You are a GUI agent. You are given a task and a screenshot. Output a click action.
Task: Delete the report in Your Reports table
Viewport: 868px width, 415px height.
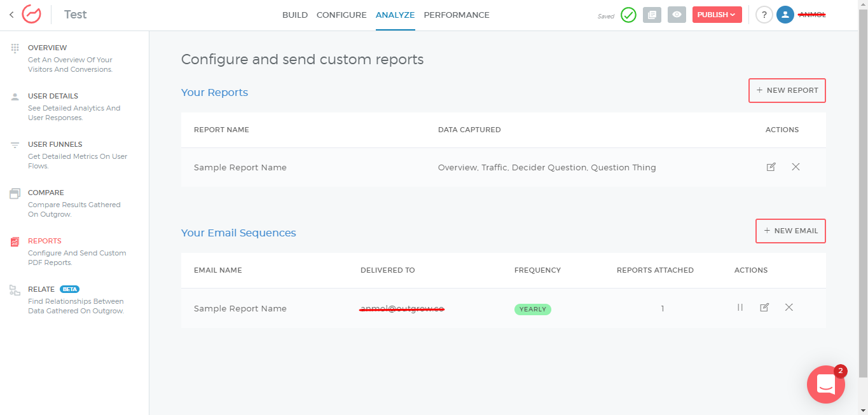(796, 167)
